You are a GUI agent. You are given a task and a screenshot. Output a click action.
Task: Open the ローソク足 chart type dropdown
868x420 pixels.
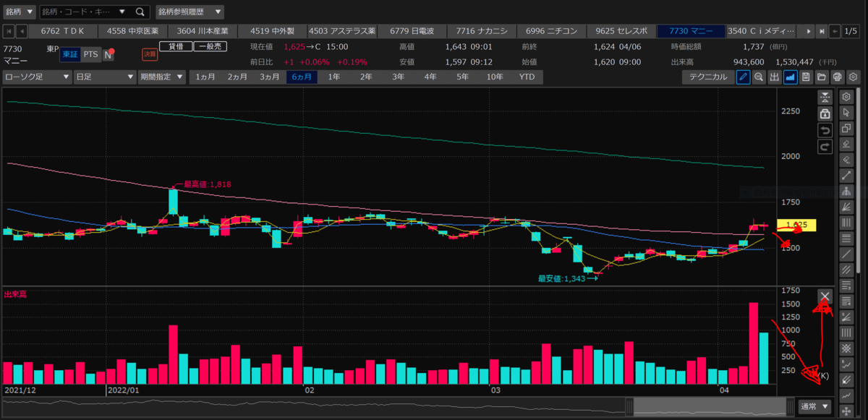coord(38,77)
